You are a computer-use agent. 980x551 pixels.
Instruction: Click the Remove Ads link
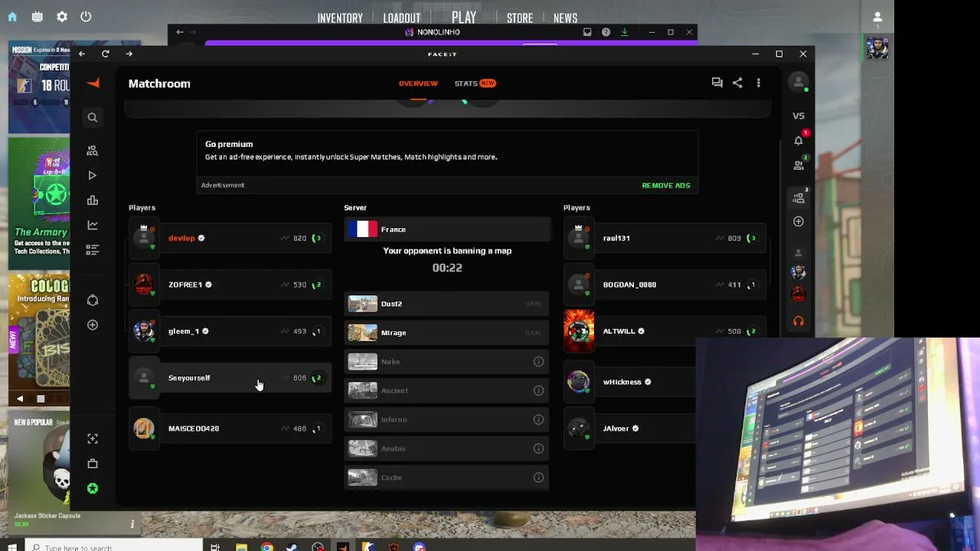point(666,185)
